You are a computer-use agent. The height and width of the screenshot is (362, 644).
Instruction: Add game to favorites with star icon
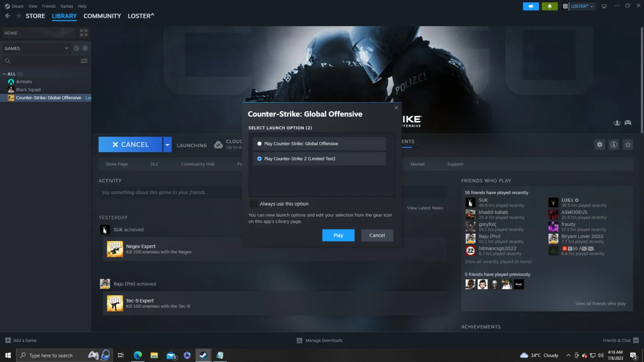click(628, 144)
